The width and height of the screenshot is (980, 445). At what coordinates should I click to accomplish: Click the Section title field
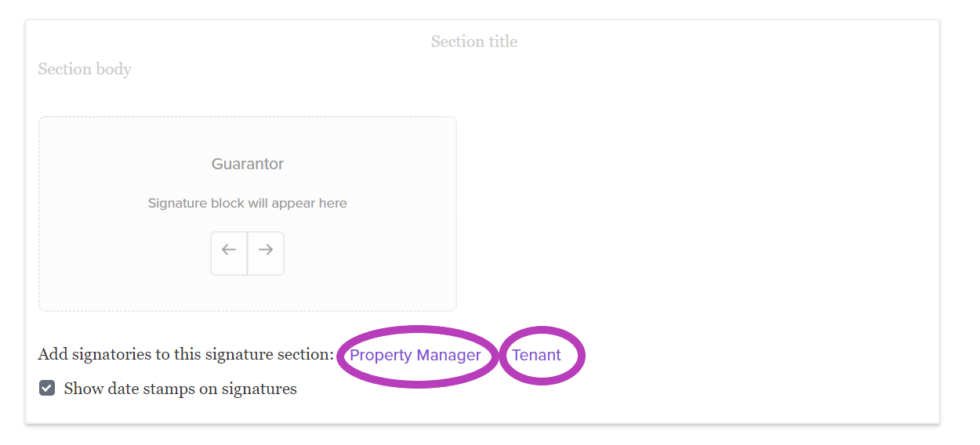pyautogui.click(x=474, y=42)
